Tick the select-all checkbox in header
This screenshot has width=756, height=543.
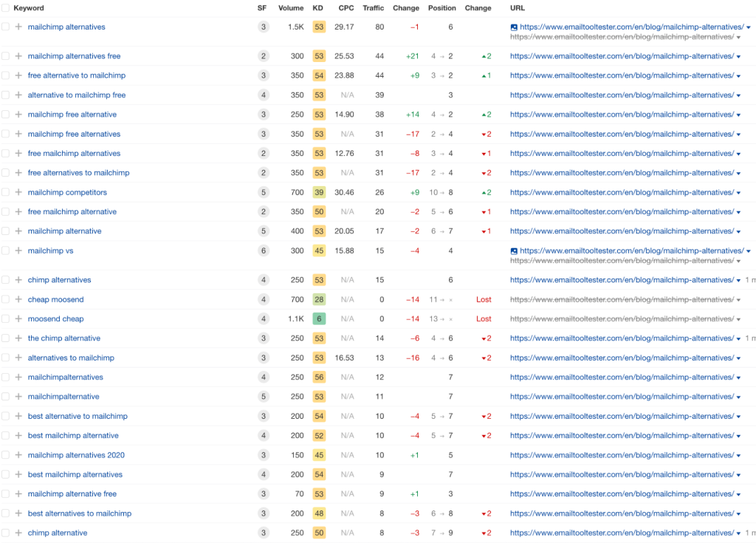(x=5, y=7)
